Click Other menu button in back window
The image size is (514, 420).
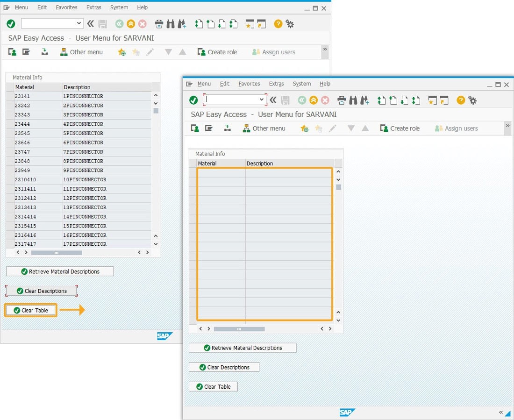pos(81,52)
